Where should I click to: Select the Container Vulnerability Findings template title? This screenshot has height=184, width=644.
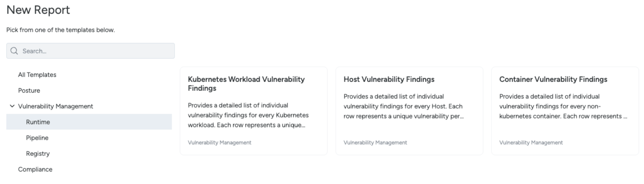click(553, 79)
